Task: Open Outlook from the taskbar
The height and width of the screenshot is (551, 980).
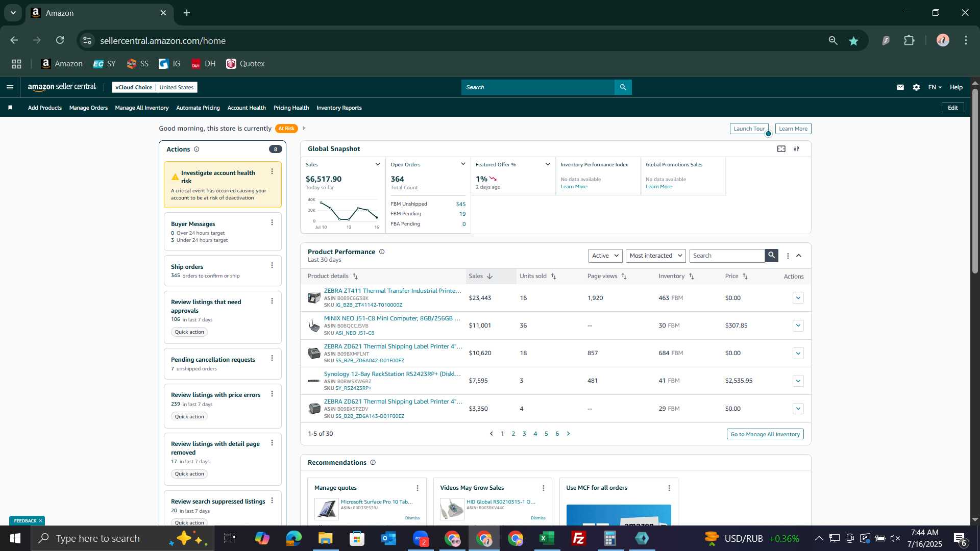Action: 389,538
